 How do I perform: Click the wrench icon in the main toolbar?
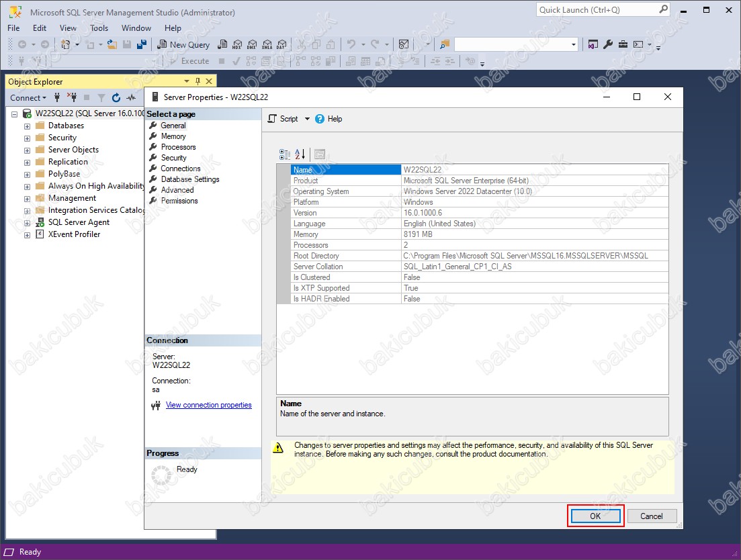coord(608,44)
